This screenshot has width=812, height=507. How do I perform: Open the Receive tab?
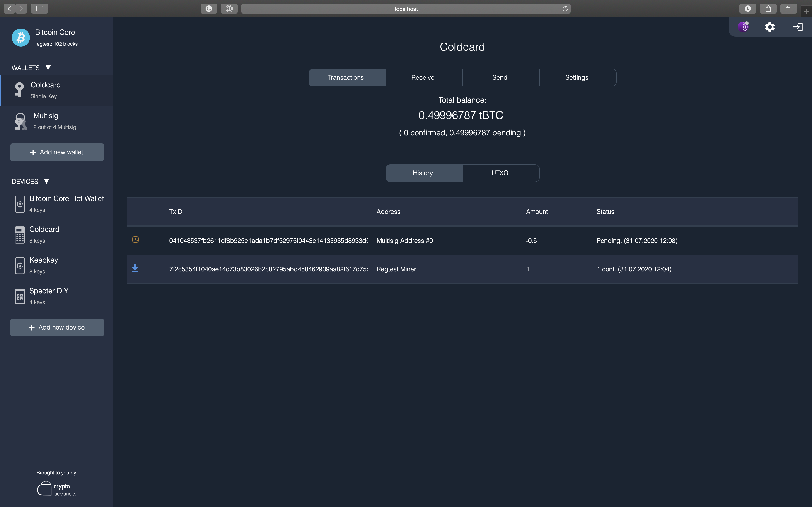click(x=423, y=77)
